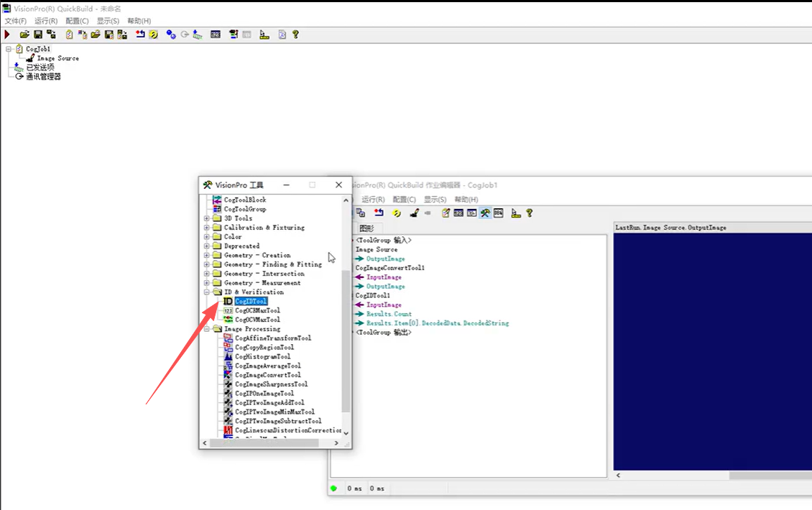Expand the Geometry - Creation folder
This screenshot has height=510, width=812.
click(207, 255)
